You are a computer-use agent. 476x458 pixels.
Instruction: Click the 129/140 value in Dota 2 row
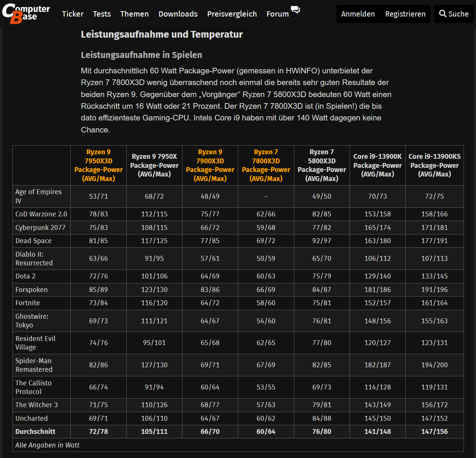pyautogui.click(x=377, y=276)
